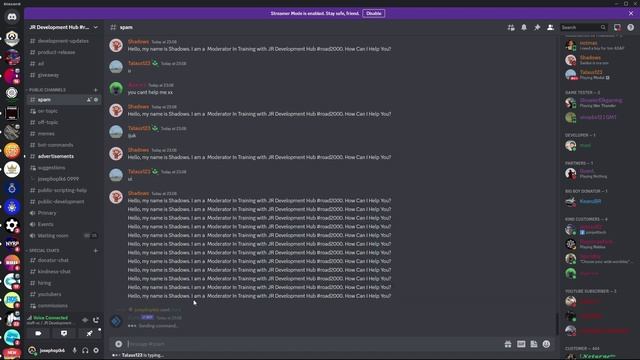Create channel in SPECIAL CHATS category
This screenshot has height=360, width=640.
[96, 251]
